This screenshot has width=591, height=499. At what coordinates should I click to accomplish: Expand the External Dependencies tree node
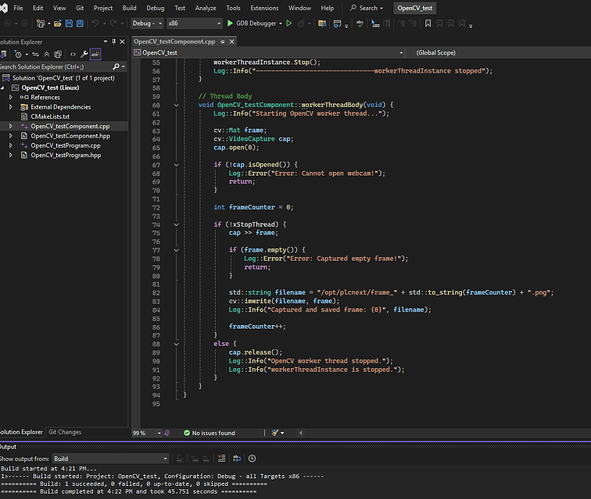coord(11,107)
